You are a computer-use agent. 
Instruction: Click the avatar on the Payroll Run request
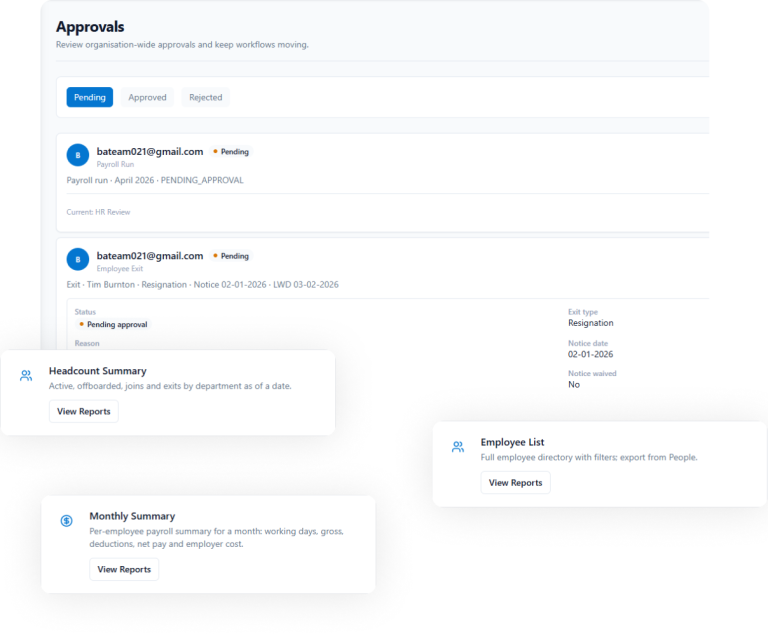[x=78, y=155]
